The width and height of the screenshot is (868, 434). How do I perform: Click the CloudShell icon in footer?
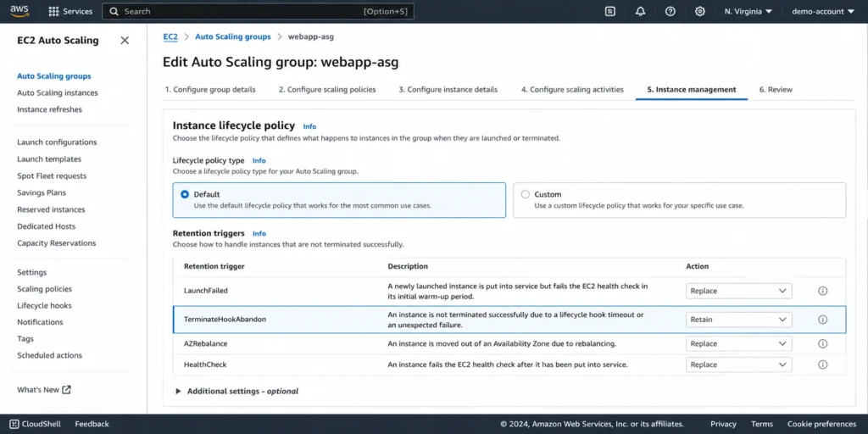pos(14,424)
